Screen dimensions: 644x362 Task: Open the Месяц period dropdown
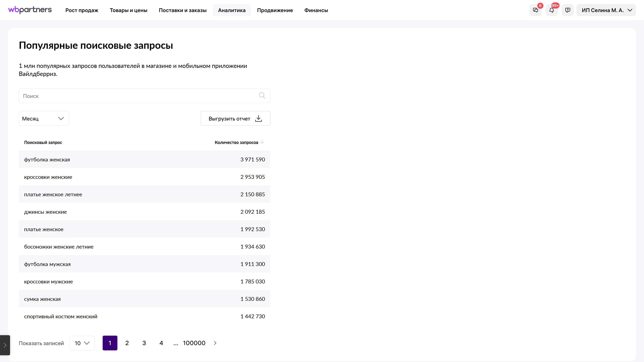(x=44, y=118)
